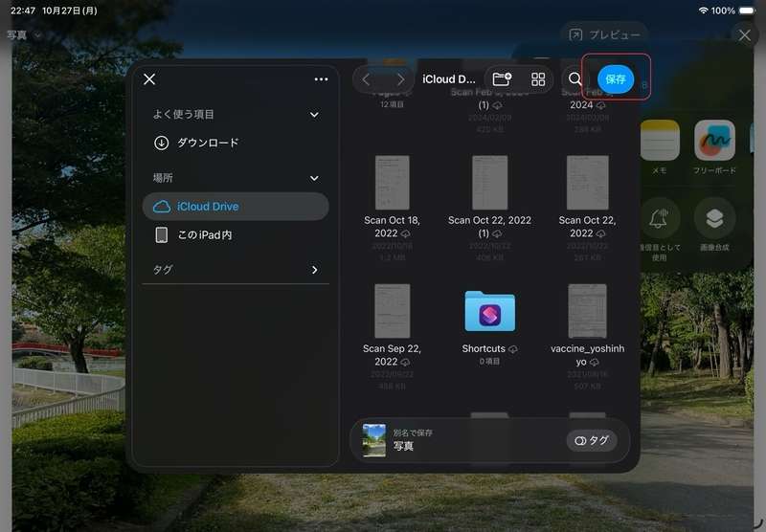Open the Scan Oct 22, 2022 (1) document
Image resolution: width=766 pixels, height=532 pixels.
(489, 183)
